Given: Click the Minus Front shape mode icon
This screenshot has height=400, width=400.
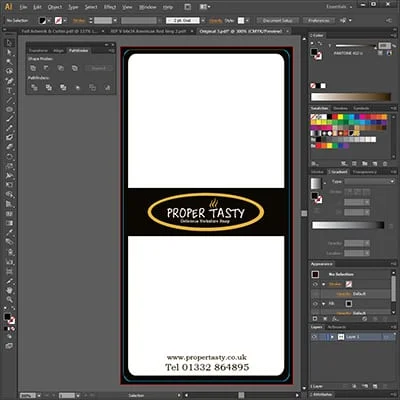Looking at the screenshot, I should [46, 68].
